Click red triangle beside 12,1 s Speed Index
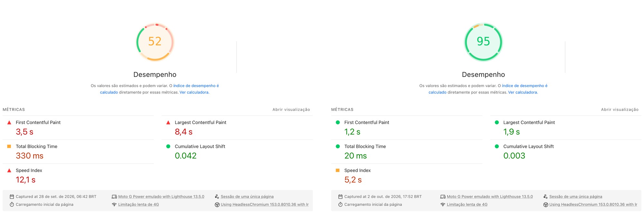 (x=9, y=170)
